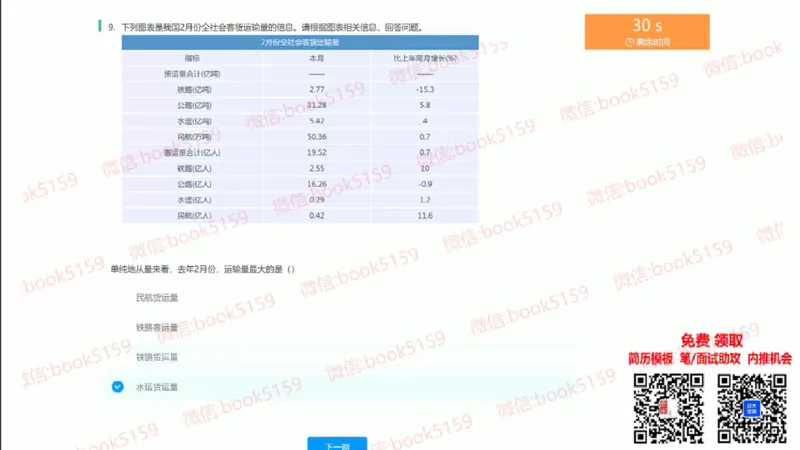Click the QR code with blue center logo

[x=752, y=408]
